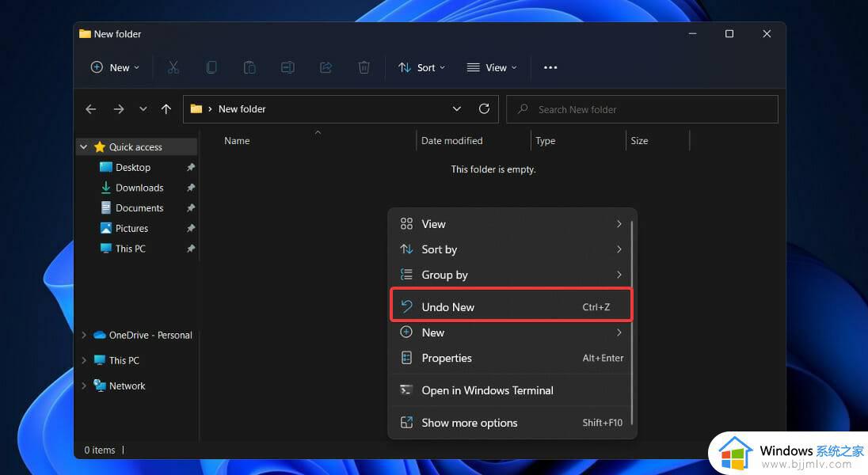This screenshot has height=475, width=868.
Task: Select pinned This PC under Quick access
Action: click(131, 249)
